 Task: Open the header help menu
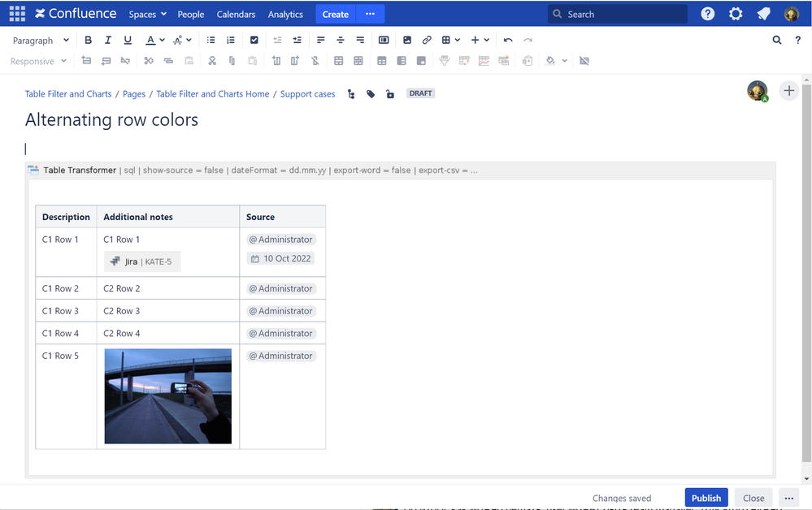click(x=707, y=14)
